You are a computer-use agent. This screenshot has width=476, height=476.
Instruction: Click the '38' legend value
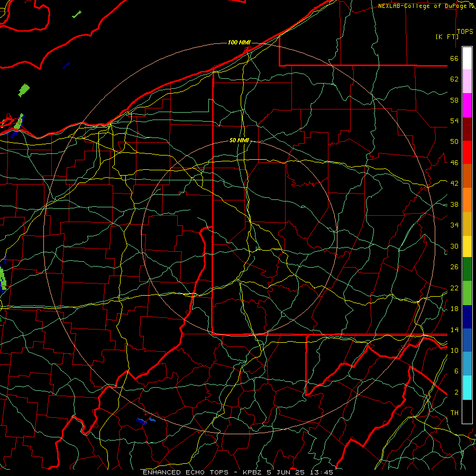454,204
